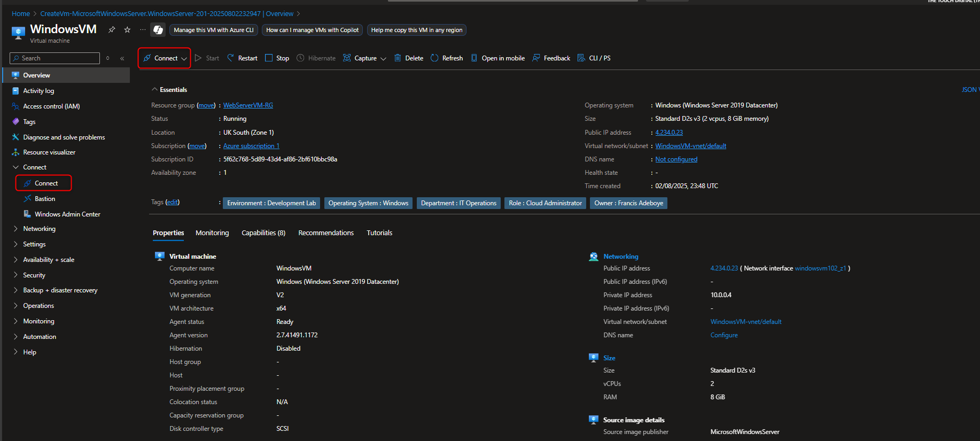Click the Start VM play icon

198,58
